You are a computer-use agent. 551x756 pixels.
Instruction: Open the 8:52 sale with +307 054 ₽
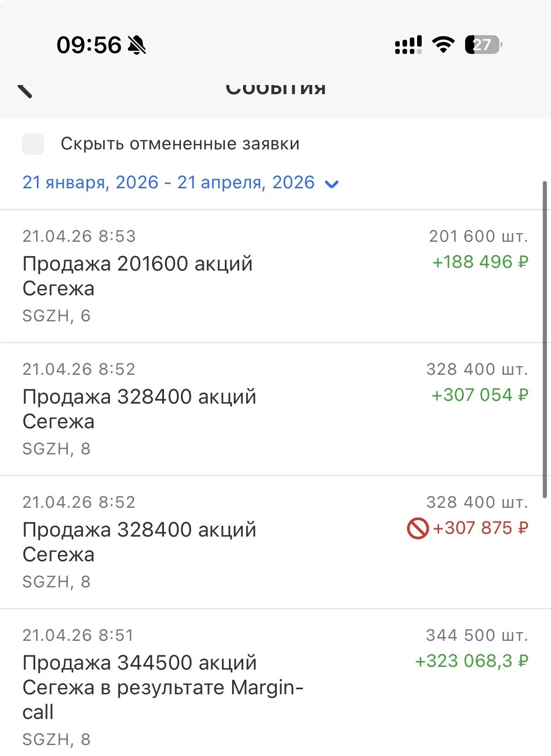click(275, 409)
